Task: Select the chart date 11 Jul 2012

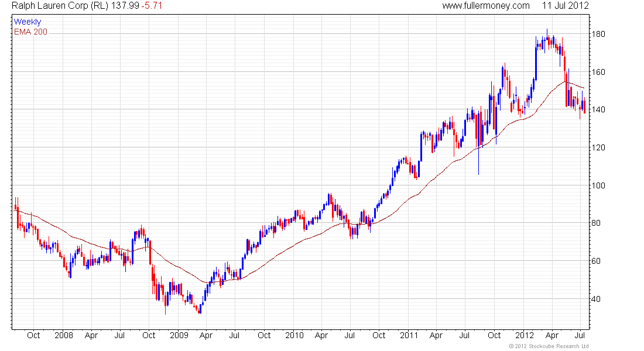Action: 565,6
